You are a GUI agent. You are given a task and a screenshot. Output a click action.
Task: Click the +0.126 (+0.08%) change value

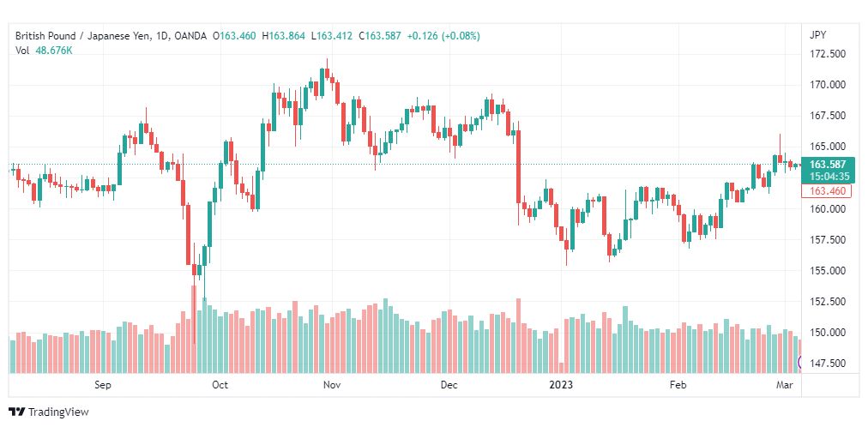coord(443,36)
